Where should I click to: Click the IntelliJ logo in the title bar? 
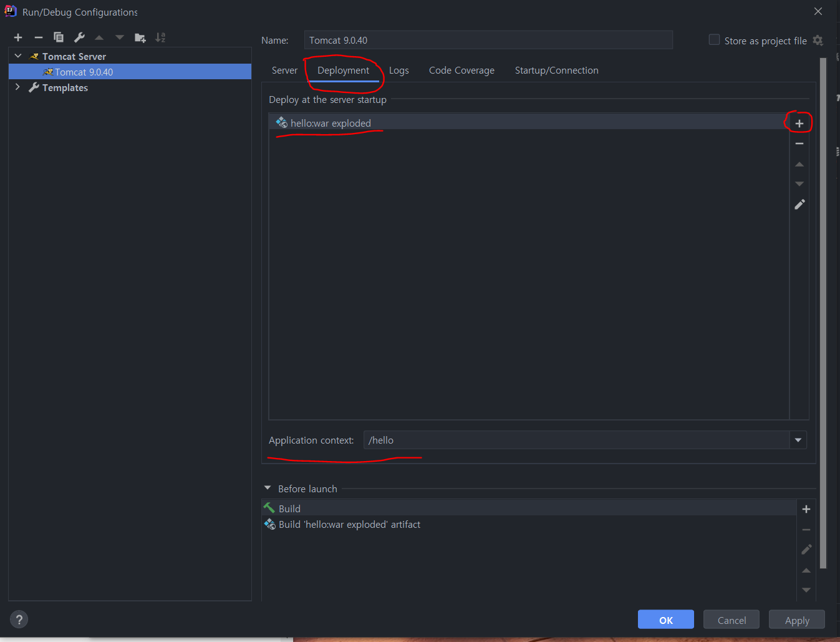coord(11,11)
